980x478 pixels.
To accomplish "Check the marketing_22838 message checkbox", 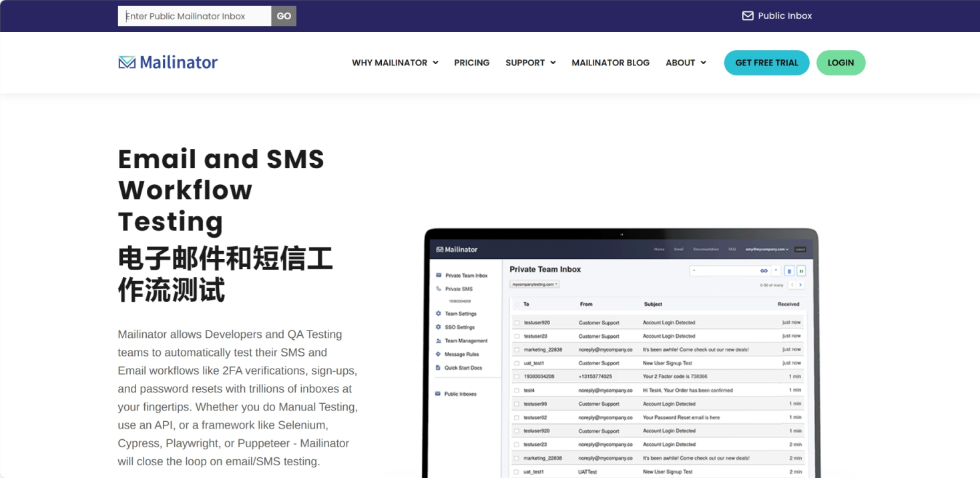I will [x=517, y=350].
